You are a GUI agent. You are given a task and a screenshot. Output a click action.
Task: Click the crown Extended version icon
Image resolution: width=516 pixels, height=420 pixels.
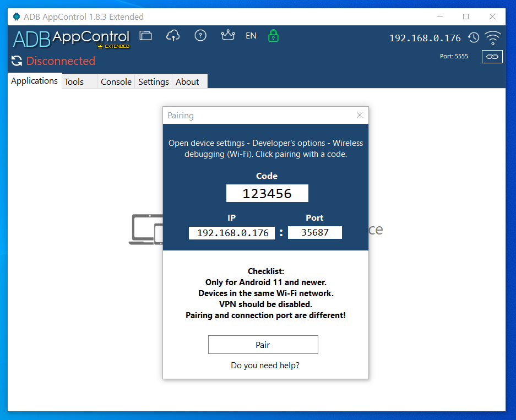click(x=228, y=35)
